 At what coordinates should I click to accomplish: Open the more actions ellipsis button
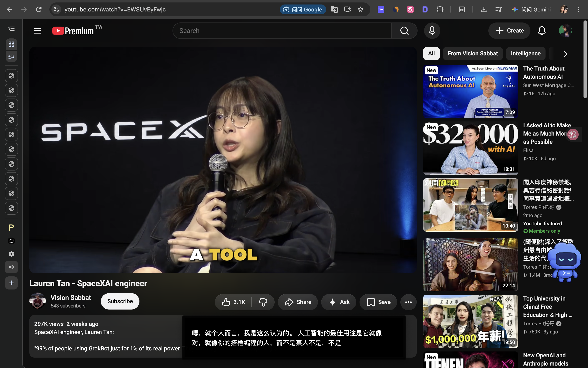click(x=409, y=302)
